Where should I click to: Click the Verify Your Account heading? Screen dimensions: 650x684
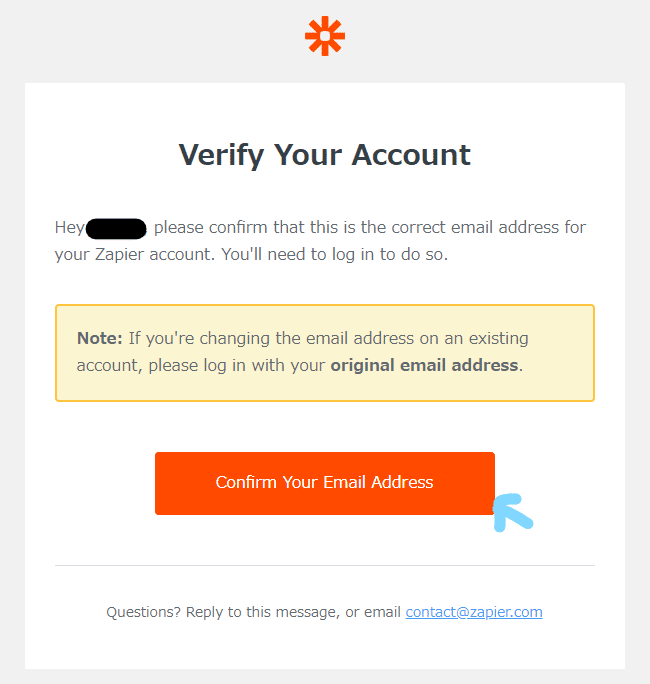[325, 155]
